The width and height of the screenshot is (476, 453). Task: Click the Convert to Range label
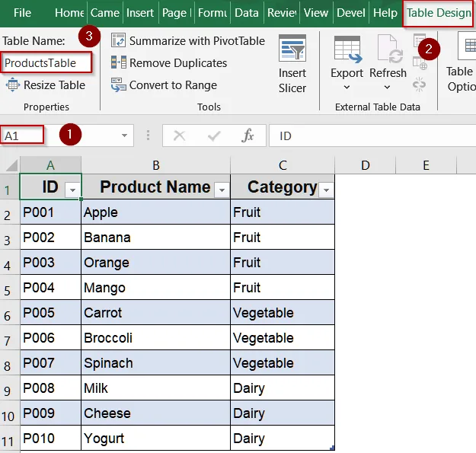[173, 85]
